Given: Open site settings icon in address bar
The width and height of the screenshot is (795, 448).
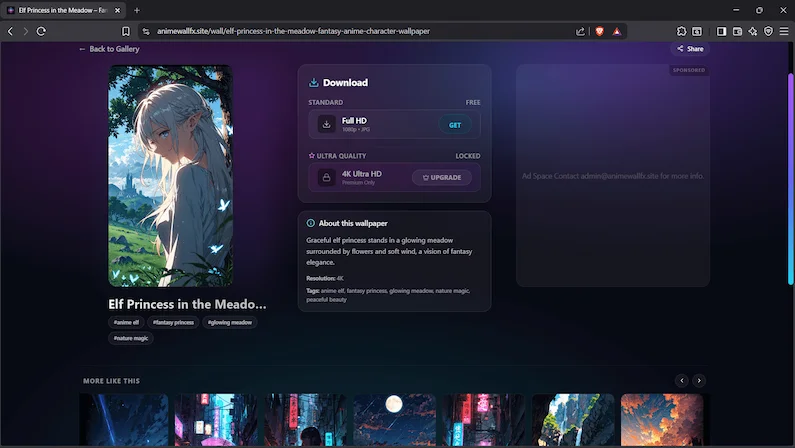Looking at the screenshot, I should (146, 31).
